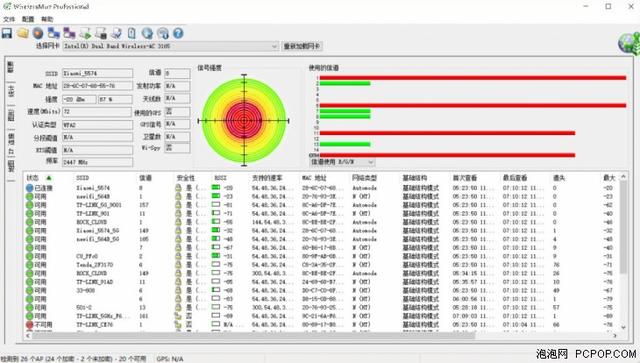Click the MAC 地址 input field
This screenshot has height=363, width=640.
click(x=97, y=86)
